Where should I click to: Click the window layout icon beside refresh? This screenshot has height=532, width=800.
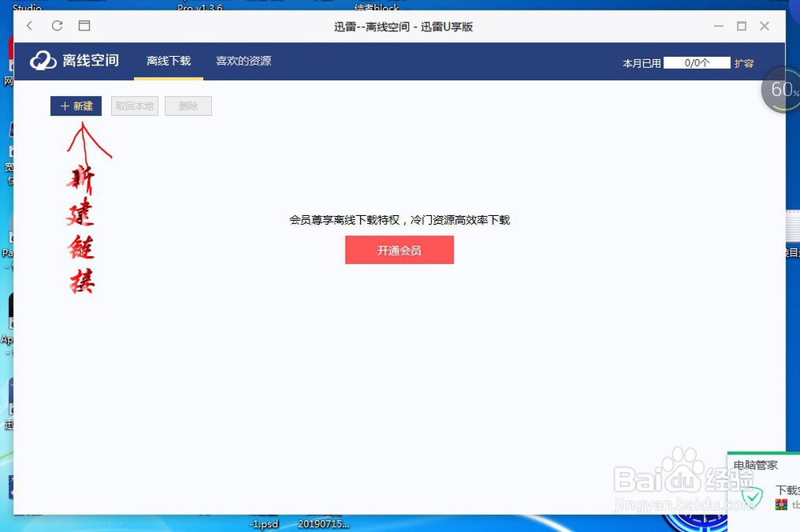point(84,26)
